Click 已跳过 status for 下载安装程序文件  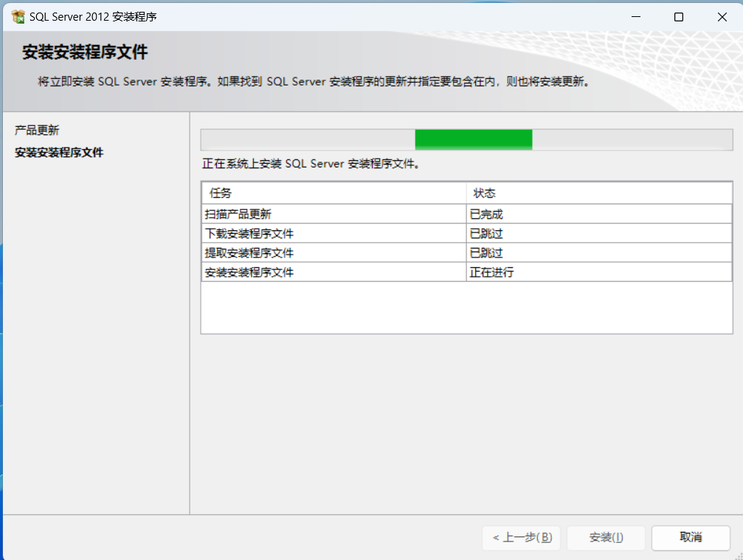pyautogui.click(x=599, y=234)
